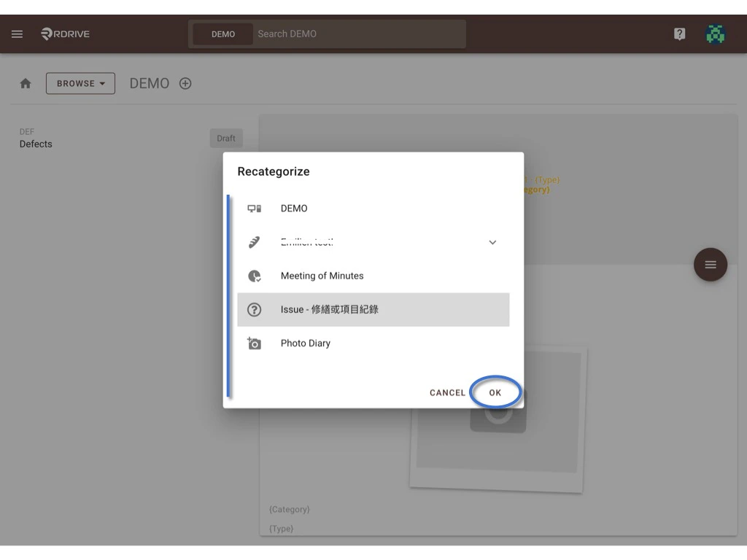Click the plus icon beside DEMO
The image size is (747, 560).
point(185,83)
